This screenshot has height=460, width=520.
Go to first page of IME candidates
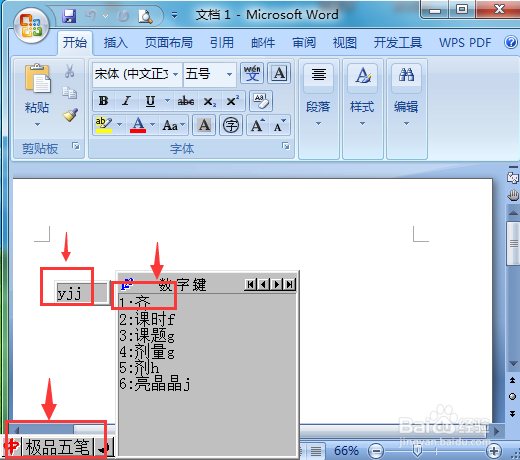[x=250, y=284]
